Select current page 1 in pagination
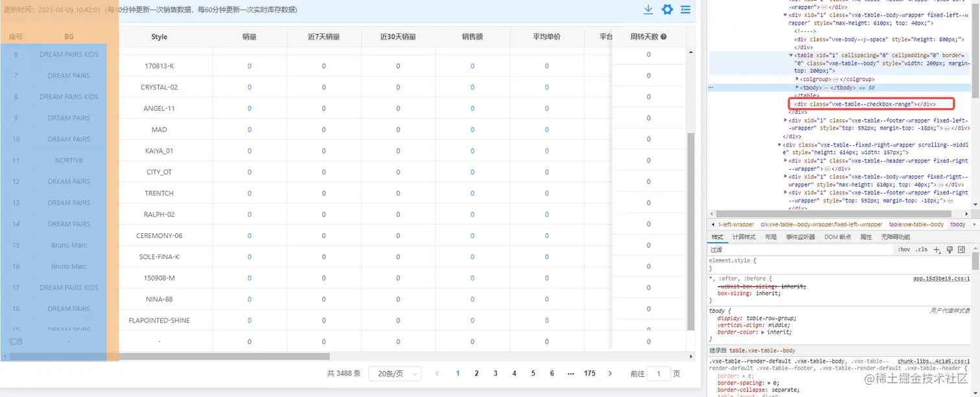The image size is (980, 397). (x=458, y=374)
